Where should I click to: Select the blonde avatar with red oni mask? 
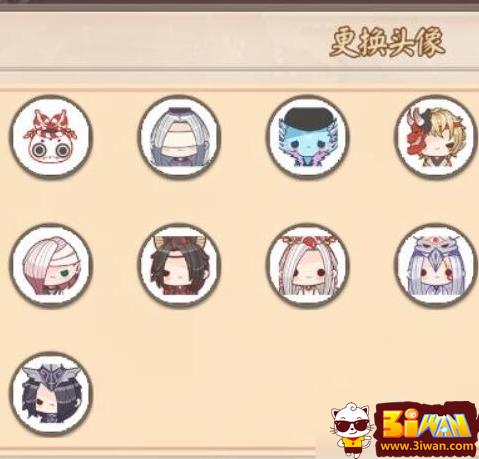[x=436, y=137]
